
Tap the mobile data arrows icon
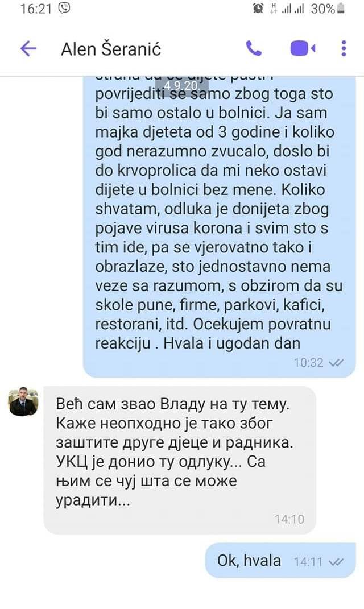(273, 9)
